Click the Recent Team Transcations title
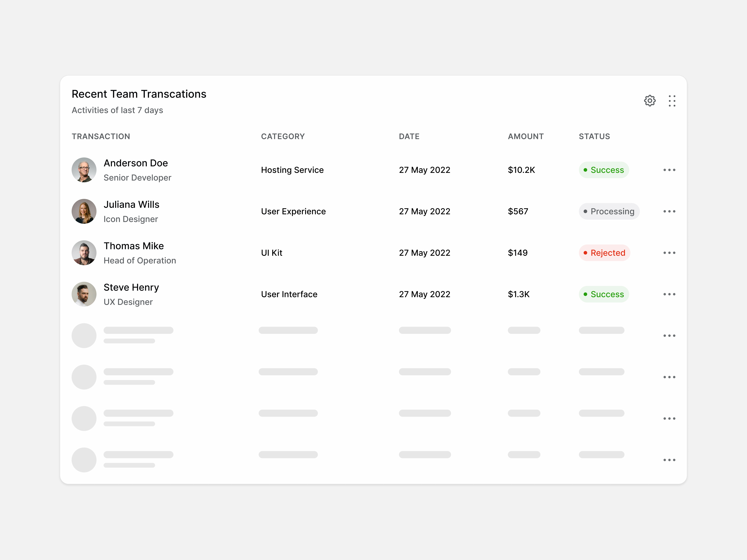747x560 pixels. coord(139,94)
